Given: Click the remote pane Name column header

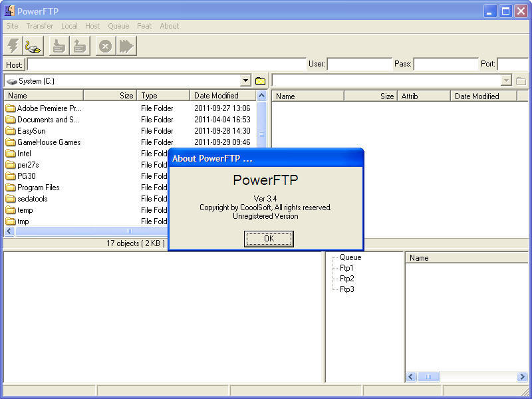Looking at the screenshot, I should click(308, 96).
